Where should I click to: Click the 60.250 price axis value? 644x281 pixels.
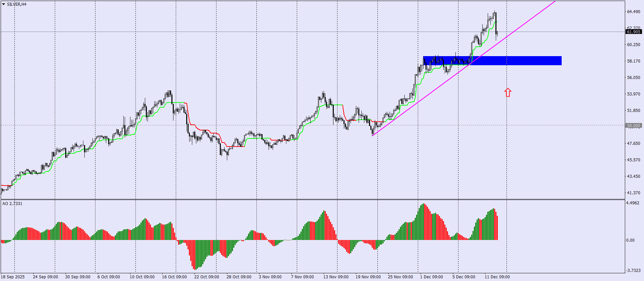(x=634, y=45)
